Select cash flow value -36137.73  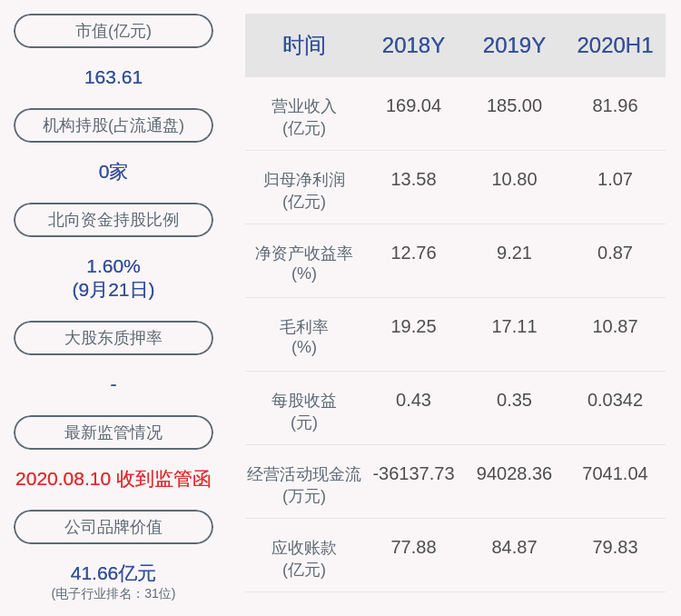[x=413, y=473]
